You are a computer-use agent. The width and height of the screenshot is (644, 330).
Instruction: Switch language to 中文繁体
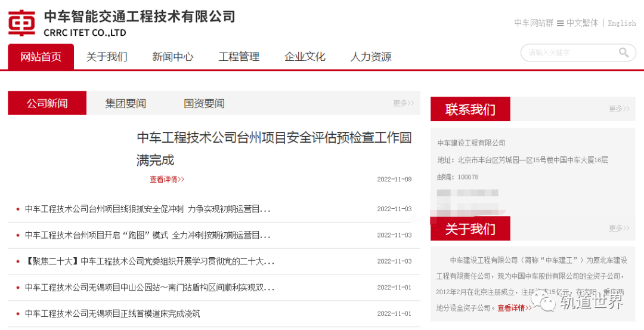click(x=583, y=23)
